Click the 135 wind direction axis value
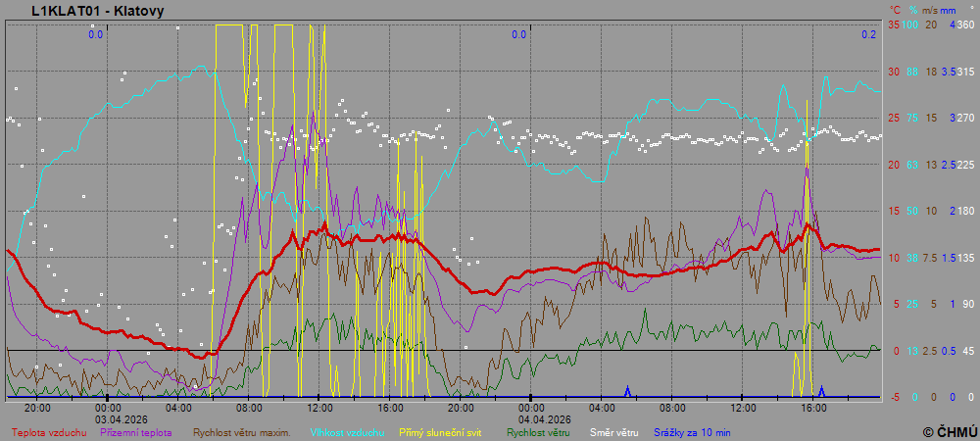Viewport: 980px width, 441px height. (965, 258)
